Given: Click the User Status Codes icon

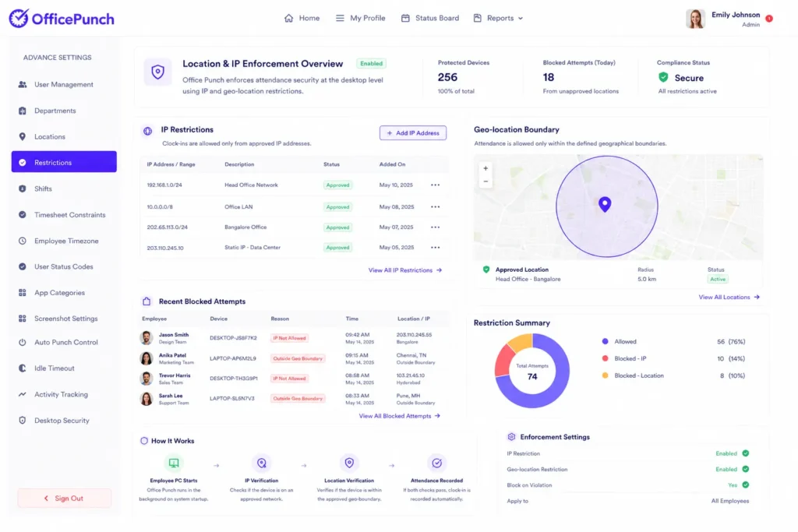Looking at the screenshot, I should [x=23, y=266].
